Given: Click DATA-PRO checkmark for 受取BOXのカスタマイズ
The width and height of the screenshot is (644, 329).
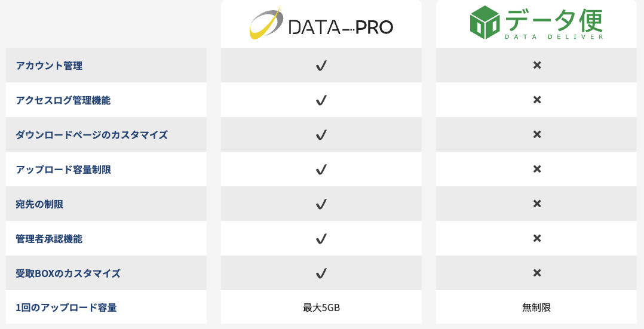Looking at the screenshot, I should pos(321,273).
